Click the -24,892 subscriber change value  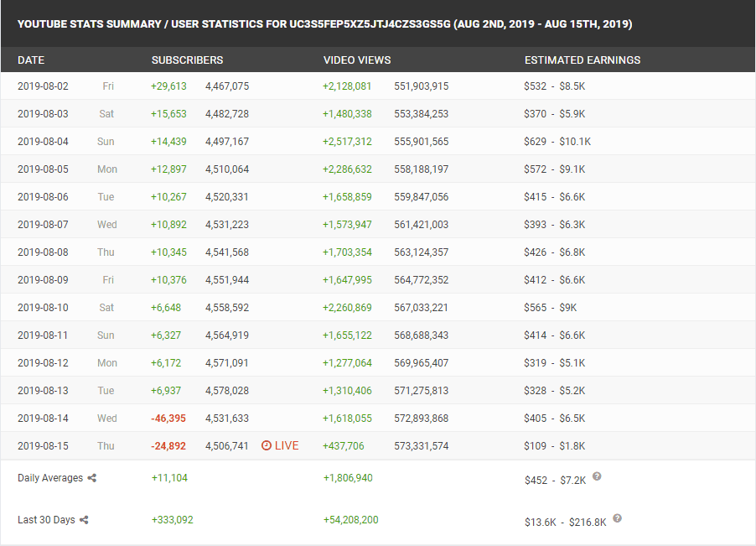pos(169,446)
